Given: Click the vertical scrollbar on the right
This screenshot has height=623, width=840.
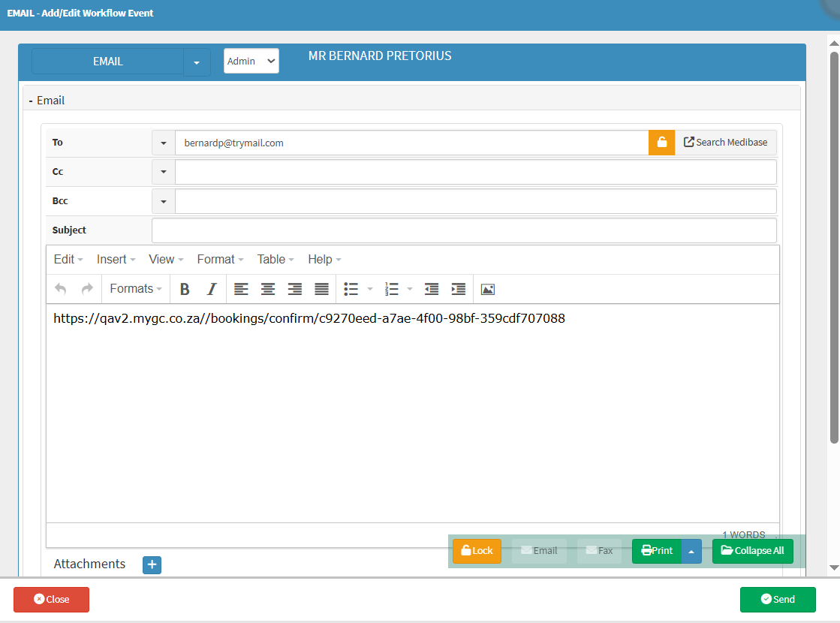Looking at the screenshot, I should [x=833, y=248].
